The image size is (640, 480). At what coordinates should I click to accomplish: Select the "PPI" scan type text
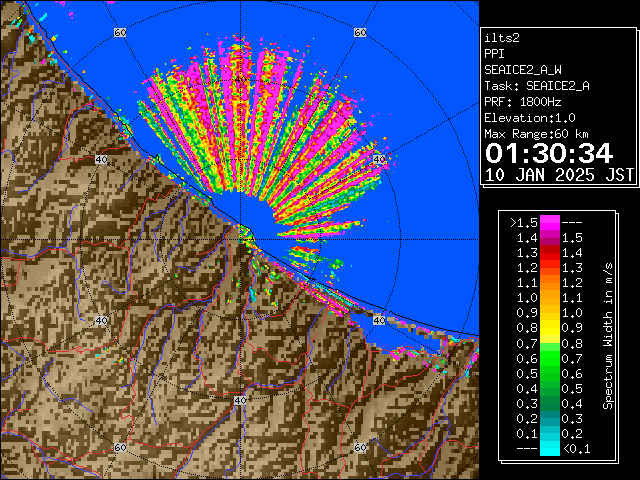(494, 54)
